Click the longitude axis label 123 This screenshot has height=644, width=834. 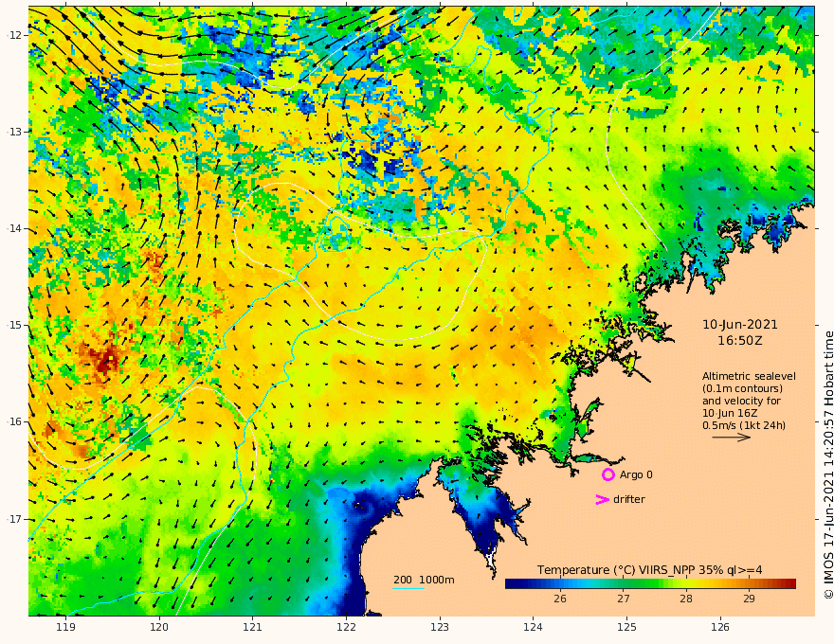click(x=440, y=627)
